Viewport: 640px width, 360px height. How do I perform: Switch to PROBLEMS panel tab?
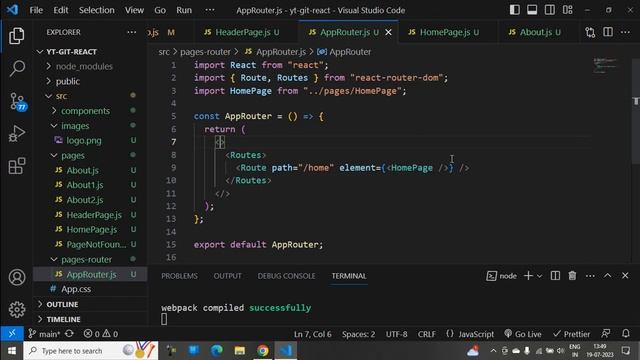click(179, 276)
